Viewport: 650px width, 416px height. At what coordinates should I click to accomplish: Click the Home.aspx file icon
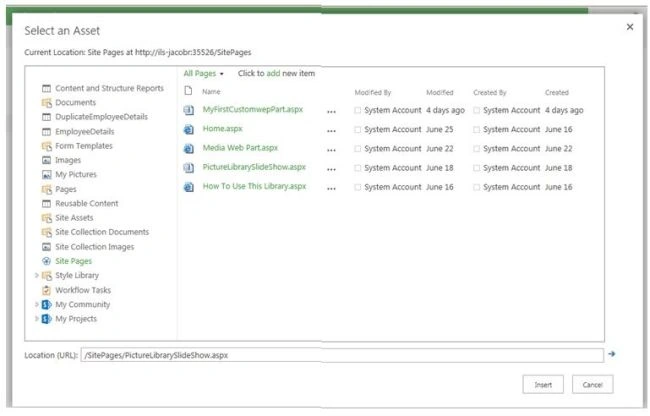click(189, 129)
